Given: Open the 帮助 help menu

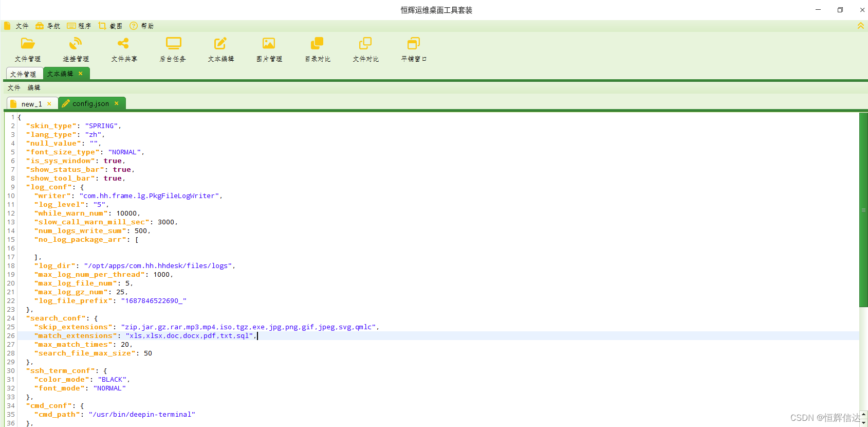Looking at the screenshot, I should (x=142, y=26).
